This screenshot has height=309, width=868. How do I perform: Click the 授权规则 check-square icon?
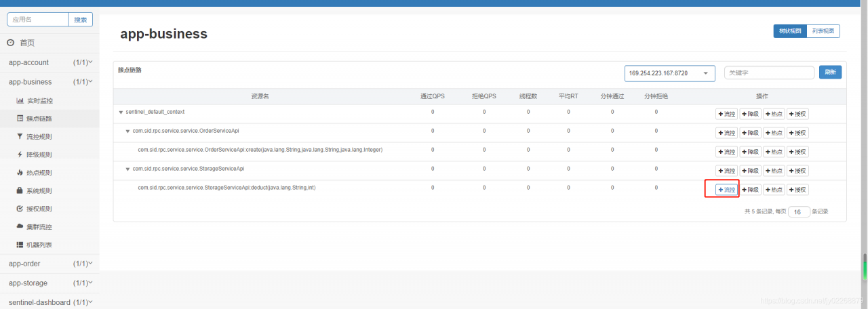click(x=20, y=209)
